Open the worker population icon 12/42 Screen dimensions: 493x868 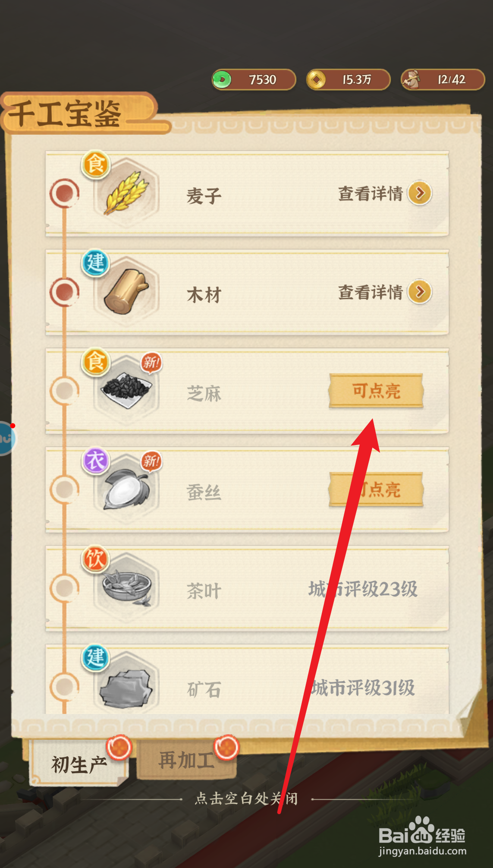(x=411, y=79)
